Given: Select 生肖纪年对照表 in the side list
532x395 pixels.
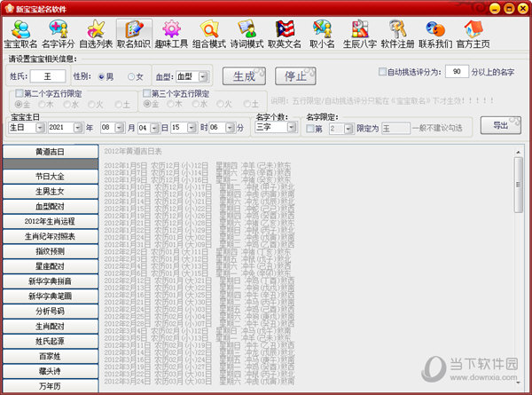Looking at the screenshot, I should click(51, 236).
